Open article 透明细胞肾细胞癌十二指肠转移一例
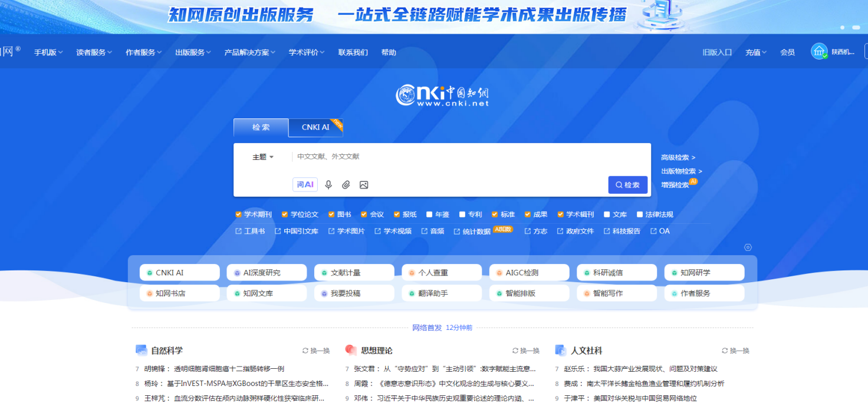This screenshot has width=868, height=413. click(229, 369)
